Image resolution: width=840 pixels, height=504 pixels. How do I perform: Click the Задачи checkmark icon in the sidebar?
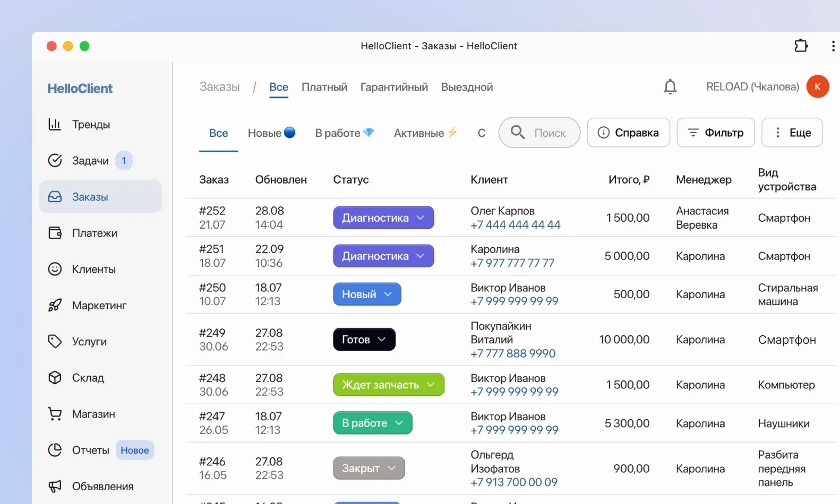pos(55,160)
